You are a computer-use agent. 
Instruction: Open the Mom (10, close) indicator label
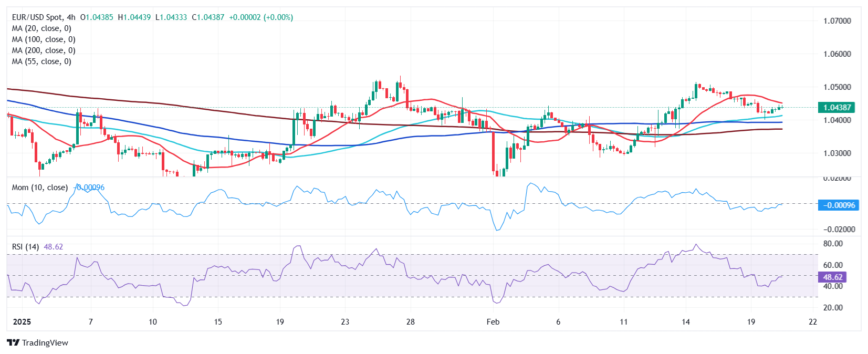[x=39, y=188]
